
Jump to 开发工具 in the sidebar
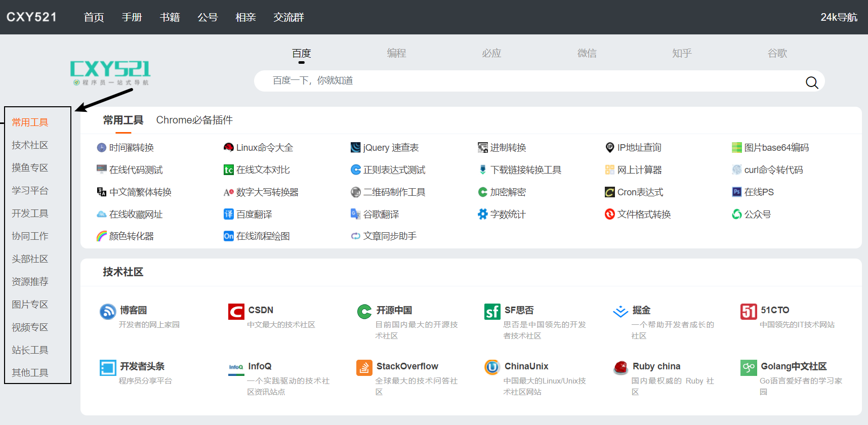click(30, 214)
